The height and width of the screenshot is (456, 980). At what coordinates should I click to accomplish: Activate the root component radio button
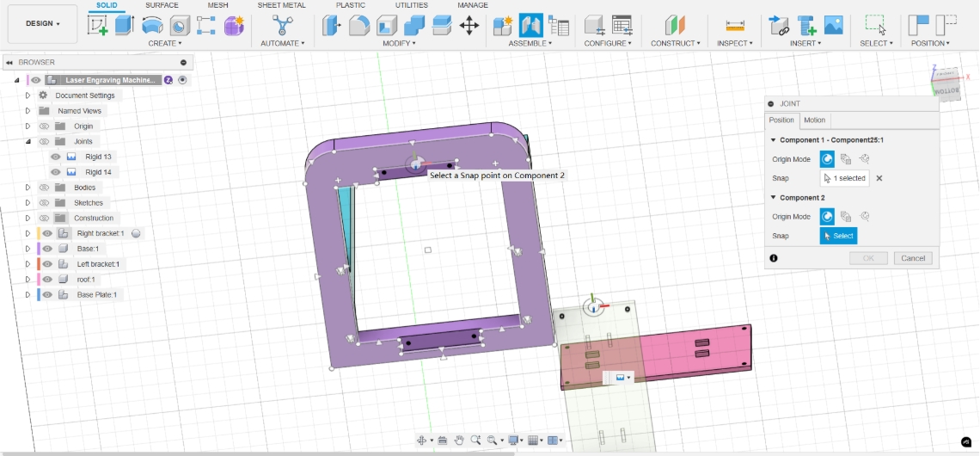coord(182,80)
